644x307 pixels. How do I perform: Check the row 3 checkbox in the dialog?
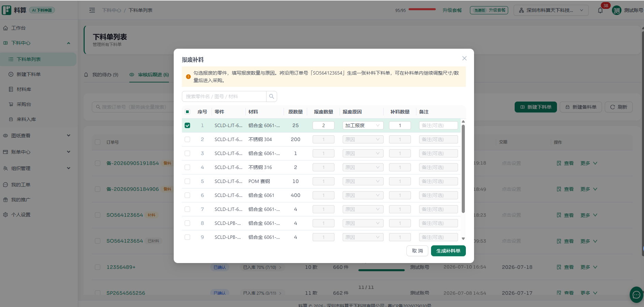pyautogui.click(x=187, y=153)
